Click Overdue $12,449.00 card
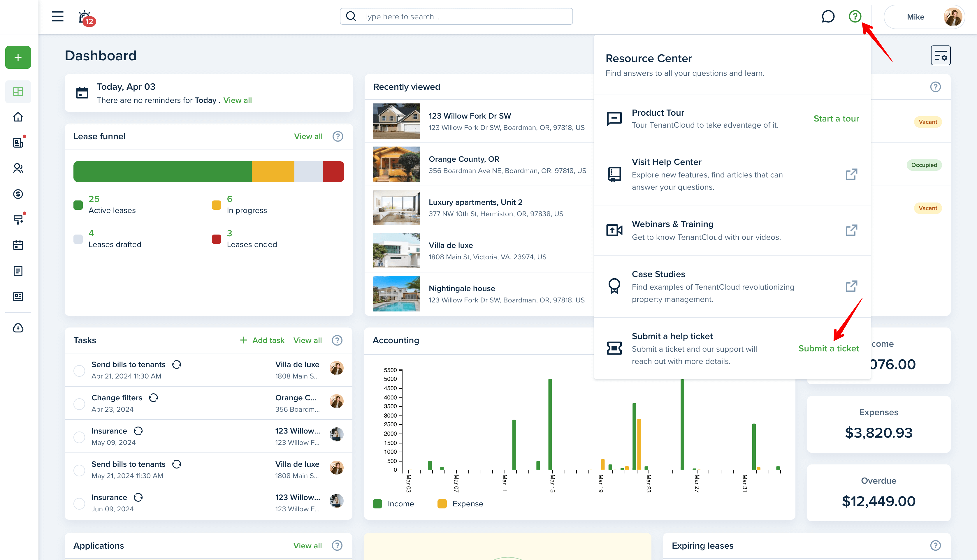 (x=878, y=493)
